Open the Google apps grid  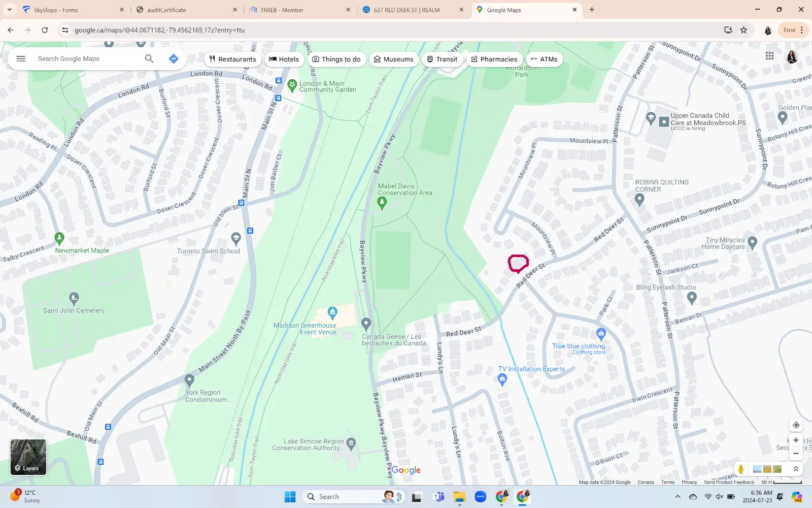point(770,56)
